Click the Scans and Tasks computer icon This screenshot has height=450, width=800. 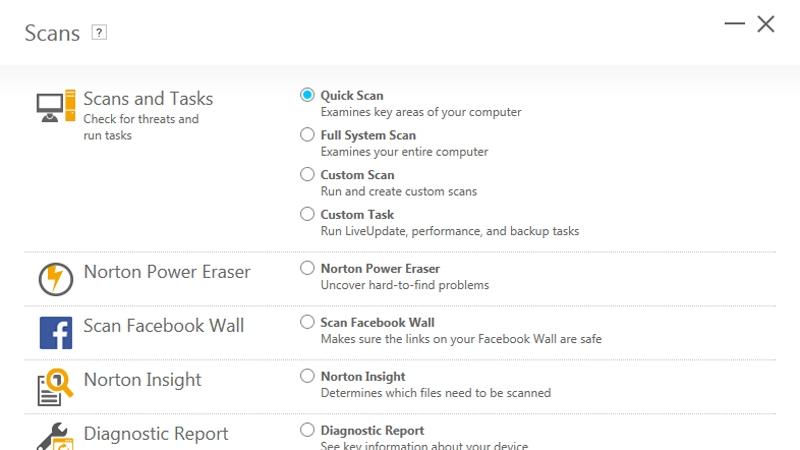coord(56,105)
